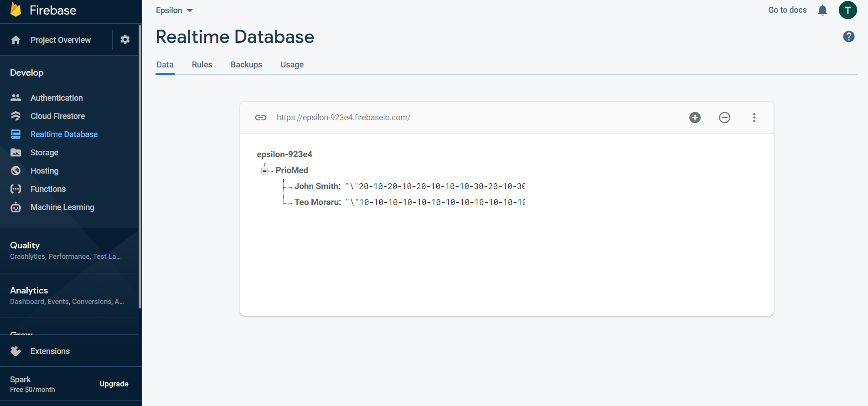Open Hosting in the sidebar
868x406 pixels.
point(44,170)
